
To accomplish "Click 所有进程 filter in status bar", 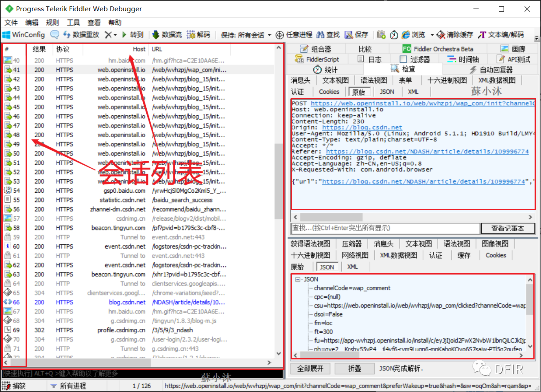I will pyautogui.click(x=68, y=386).
